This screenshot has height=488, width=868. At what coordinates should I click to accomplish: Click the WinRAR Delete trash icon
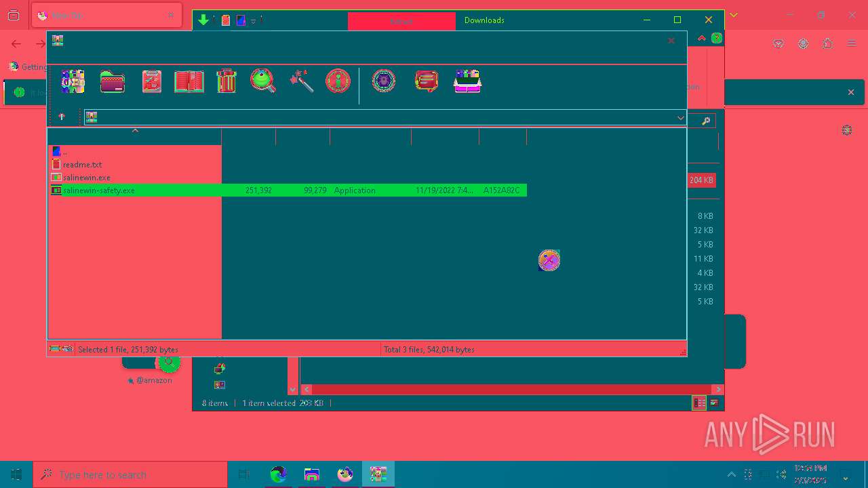point(226,81)
